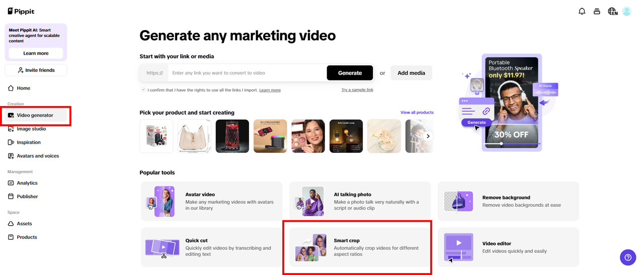Change language via the globe EN icon

(612, 11)
